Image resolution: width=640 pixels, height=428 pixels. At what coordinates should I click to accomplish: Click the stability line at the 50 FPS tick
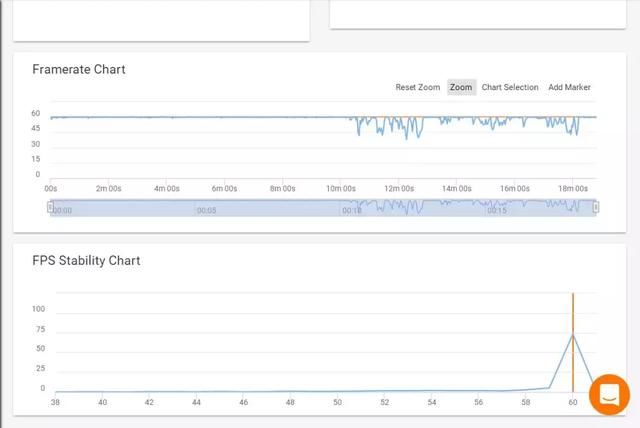click(338, 391)
